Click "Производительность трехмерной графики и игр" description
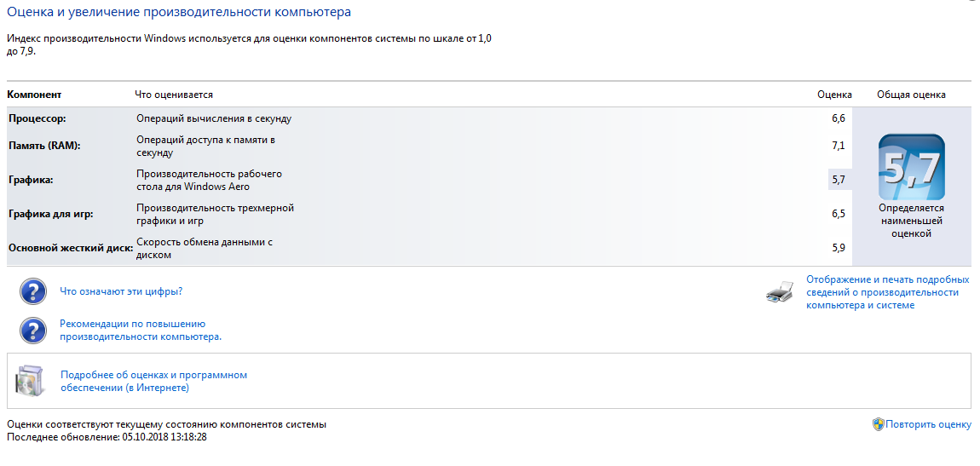Image resolution: width=980 pixels, height=466 pixels. coord(215,214)
